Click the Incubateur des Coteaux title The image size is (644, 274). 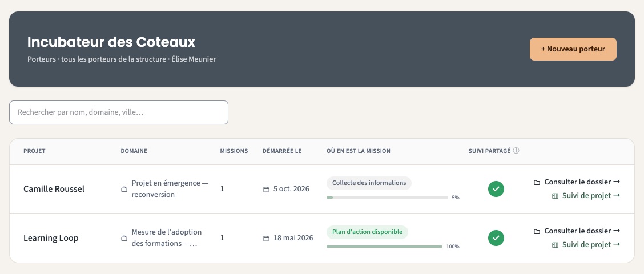[111, 42]
